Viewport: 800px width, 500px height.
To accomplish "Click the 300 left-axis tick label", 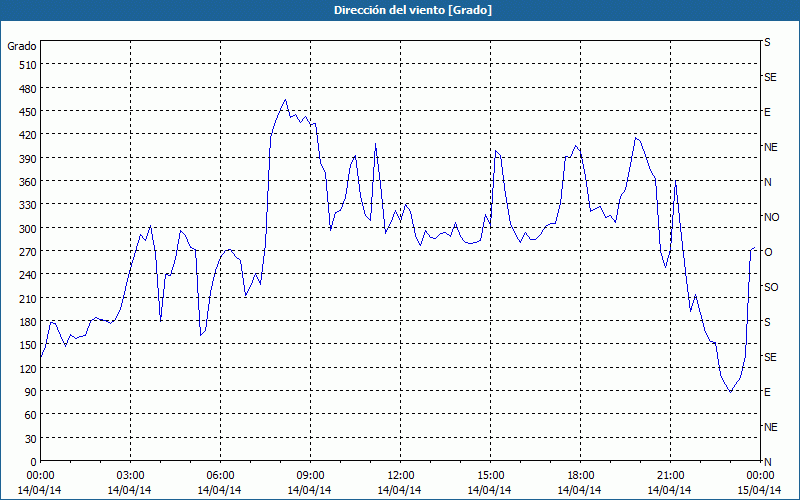I will click(x=28, y=229).
